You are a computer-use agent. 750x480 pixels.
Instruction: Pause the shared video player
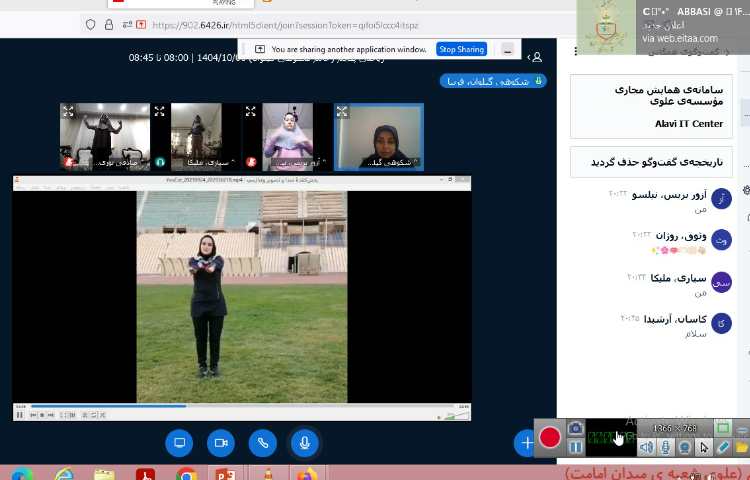(20, 415)
